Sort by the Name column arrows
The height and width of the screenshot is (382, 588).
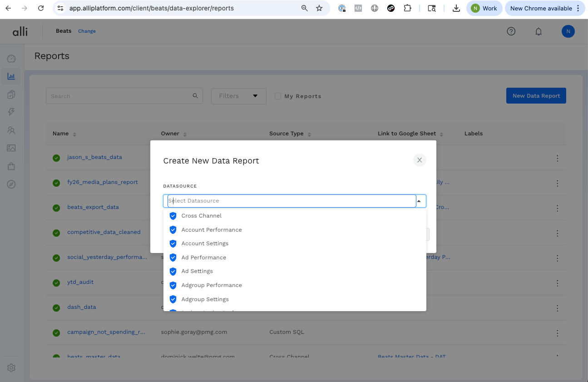pos(74,134)
